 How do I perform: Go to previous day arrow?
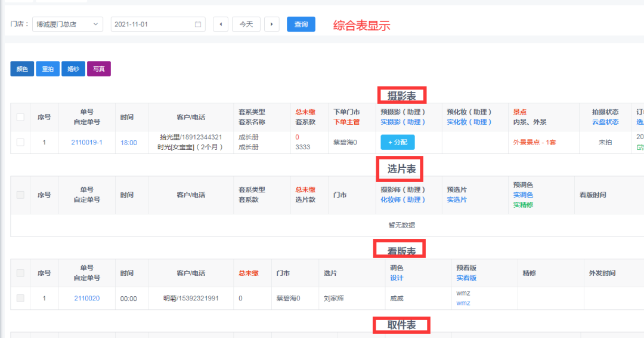tap(221, 24)
